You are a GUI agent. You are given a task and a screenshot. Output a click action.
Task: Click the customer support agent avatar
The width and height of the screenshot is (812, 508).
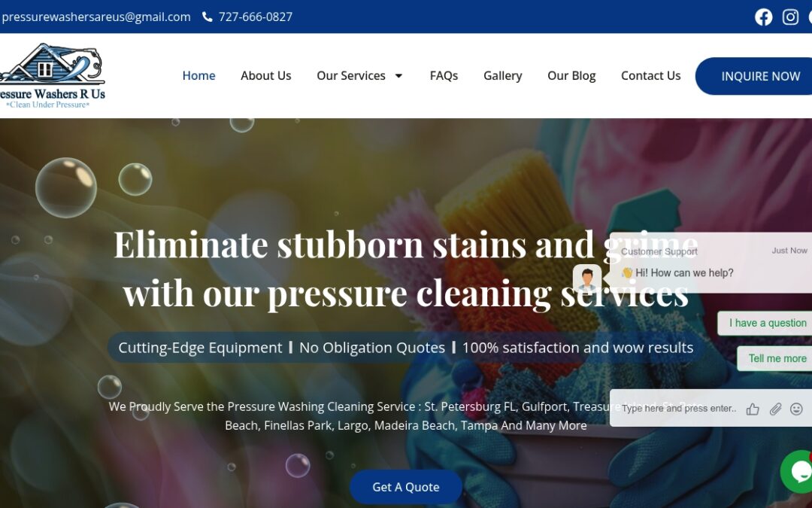[x=586, y=279]
